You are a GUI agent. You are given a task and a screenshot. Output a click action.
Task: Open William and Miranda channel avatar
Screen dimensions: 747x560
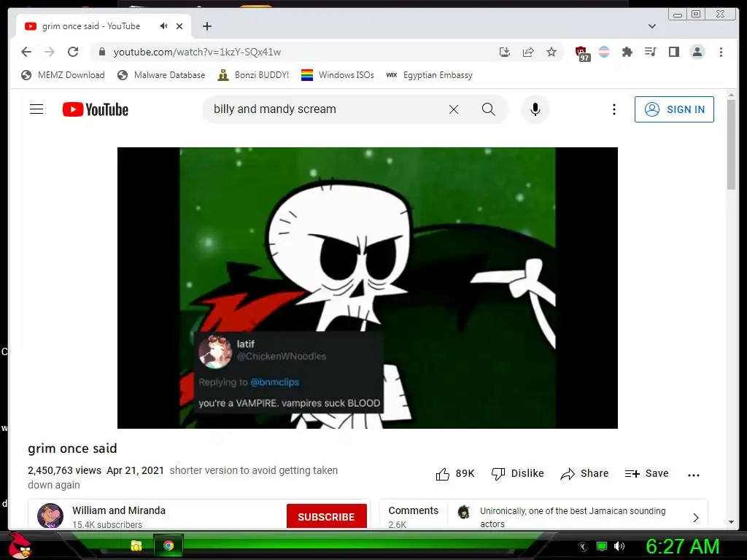coord(50,516)
